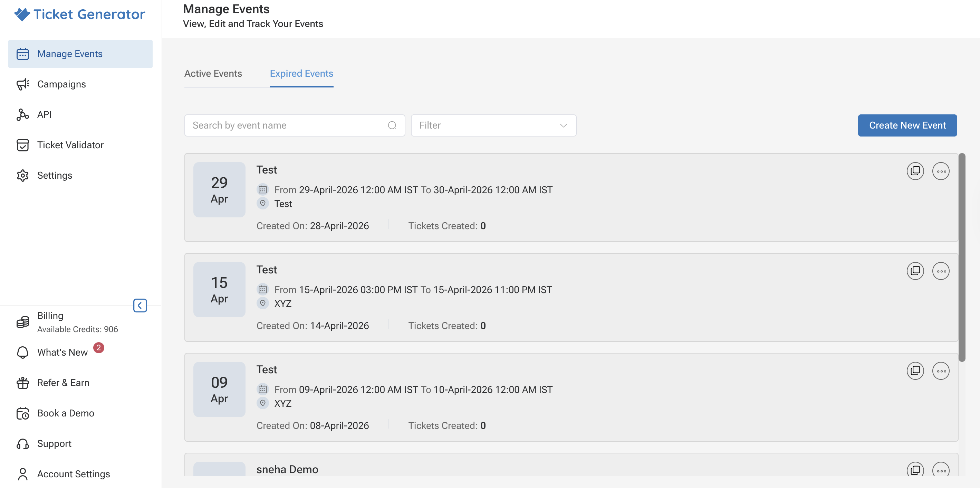Click the 29 Apr date tile
The image size is (980, 488).
click(219, 189)
